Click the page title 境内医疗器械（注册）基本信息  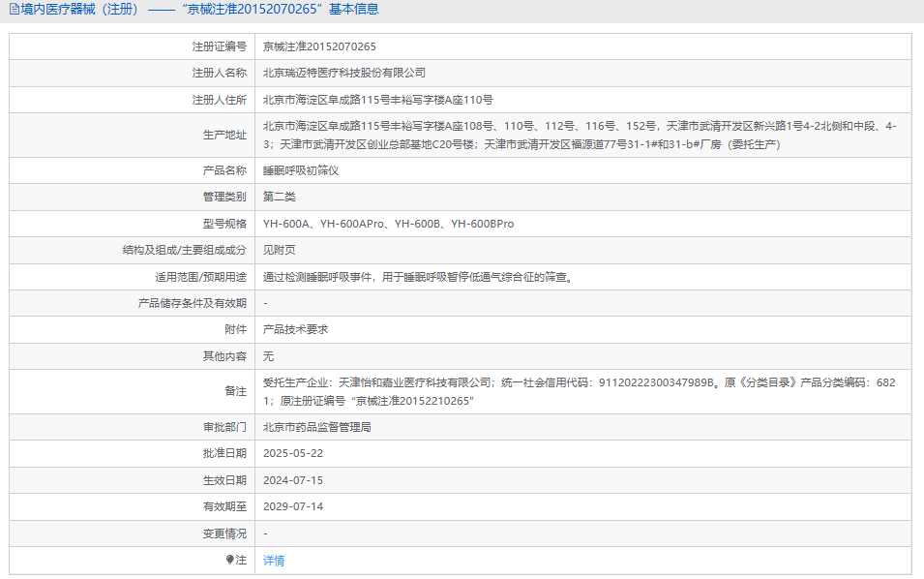coord(199,10)
